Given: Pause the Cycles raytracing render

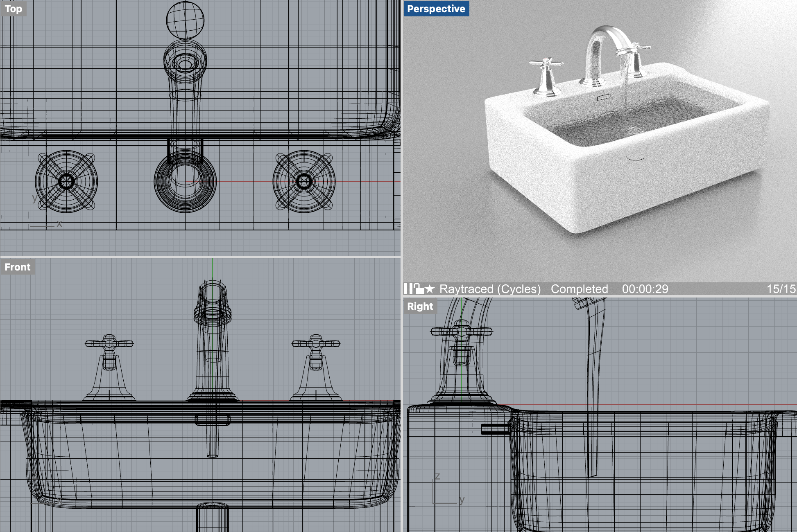Looking at the screenshot, I should pos(408,289).
